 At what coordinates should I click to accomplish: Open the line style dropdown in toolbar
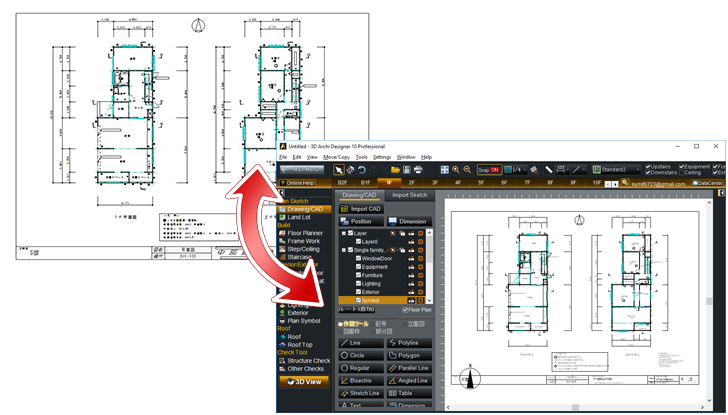584,170
